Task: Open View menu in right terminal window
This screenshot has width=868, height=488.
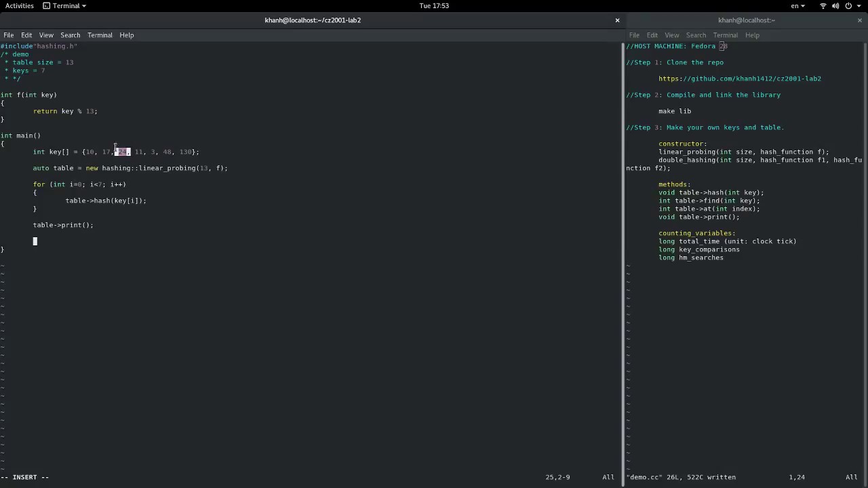Action: pyautogui.click(x=672, y=35)
